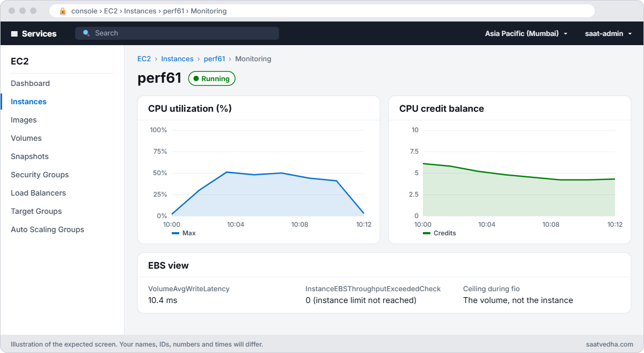The image size is (644, 353).
Task: Select Instances in the sidebar
Action: pos(28,102)
